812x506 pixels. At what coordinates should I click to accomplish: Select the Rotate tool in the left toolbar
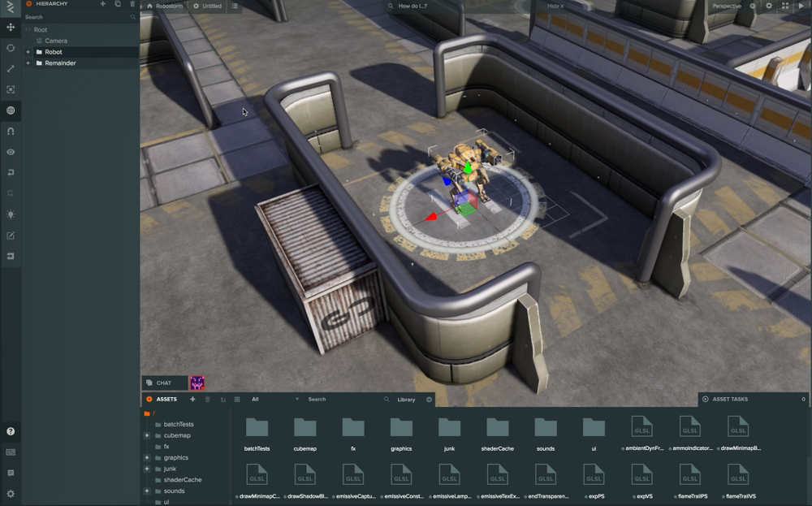pyautogui.click(x=11, y=48)
